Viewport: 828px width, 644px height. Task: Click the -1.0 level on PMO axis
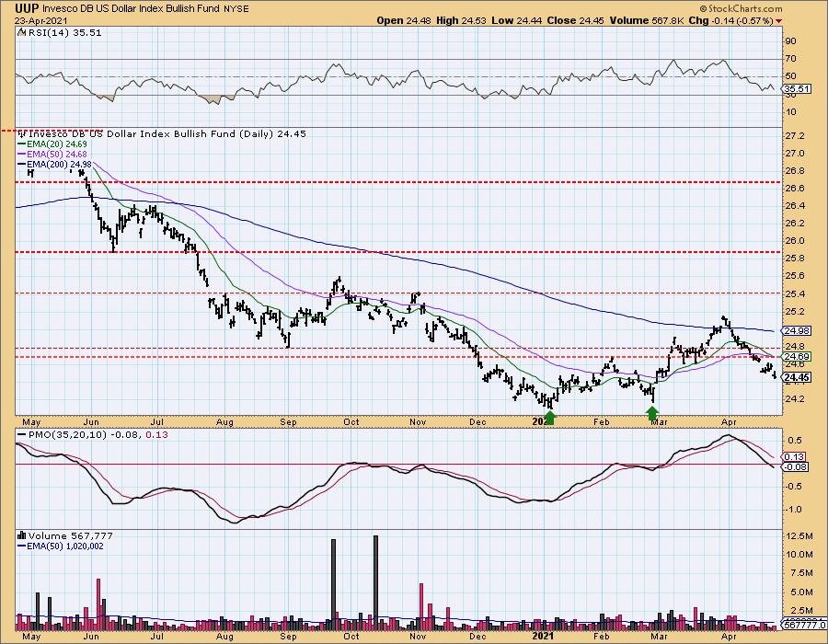794,510
